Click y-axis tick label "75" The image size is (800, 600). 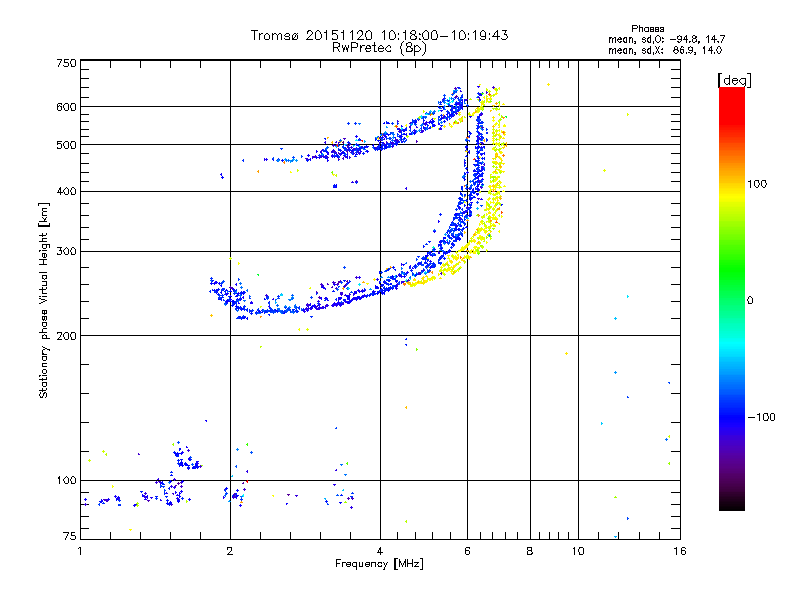[x=70, y=536]
